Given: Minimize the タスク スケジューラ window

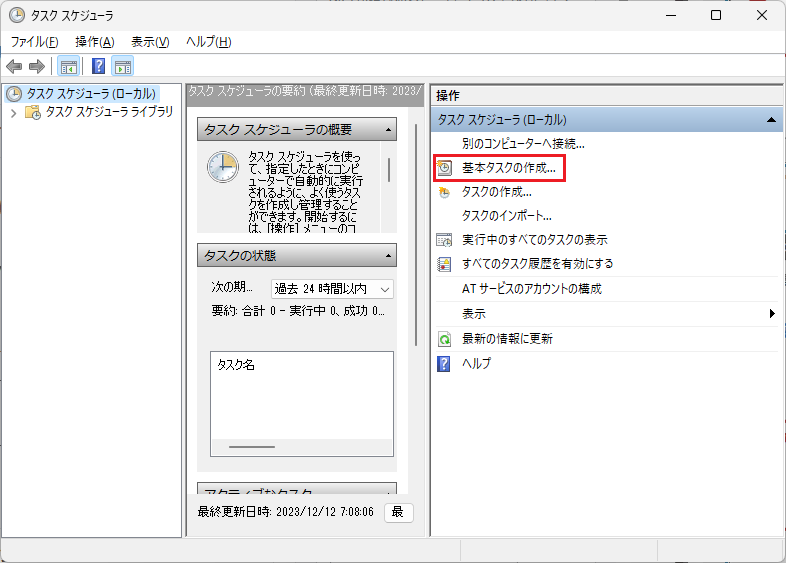Looking at the screenshot, I should click(671, 16).
